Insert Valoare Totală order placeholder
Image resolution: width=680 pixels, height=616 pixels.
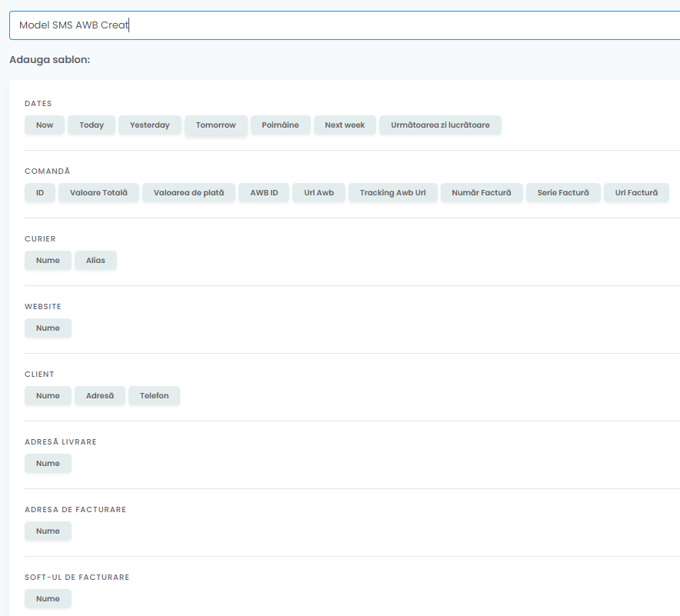[x=99, y=192]
